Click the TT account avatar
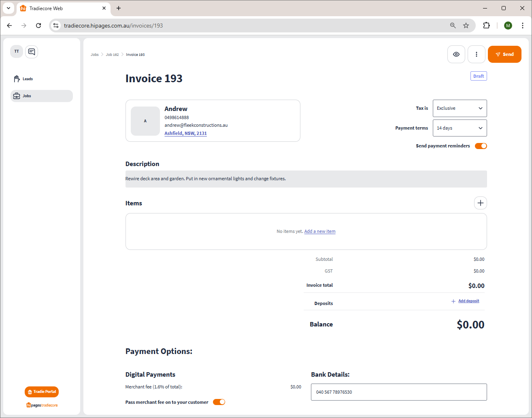Viewport: 532px width, 418px height. (17, 51)
